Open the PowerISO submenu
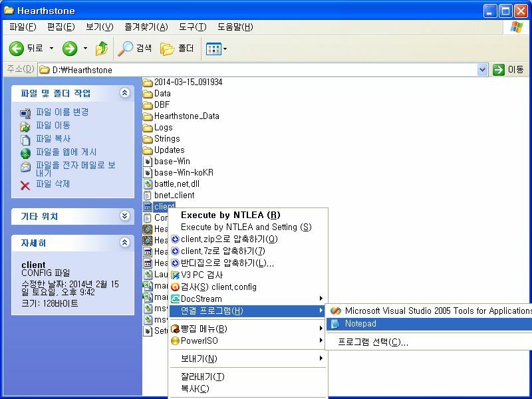 coord(248,340)
